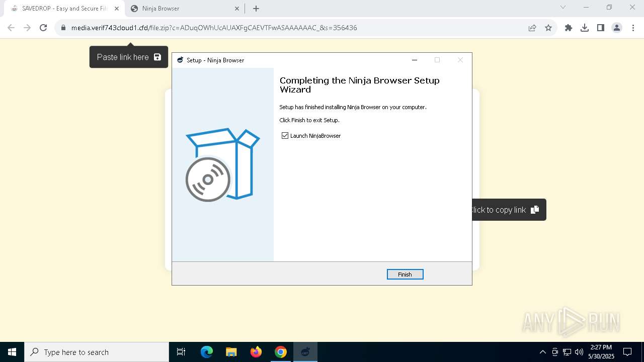Launch Microsoft Edge from taskbar
The height and width of the screenshot is (362, 644).
(207, 352)
